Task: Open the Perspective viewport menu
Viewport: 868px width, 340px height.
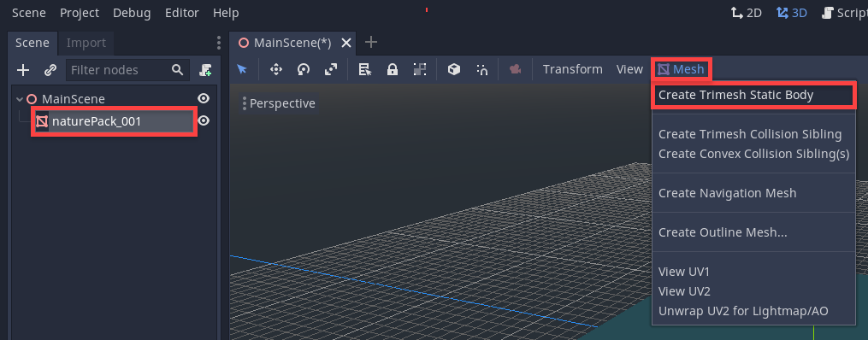Action: pyautogui.click(x=278, y=103)
